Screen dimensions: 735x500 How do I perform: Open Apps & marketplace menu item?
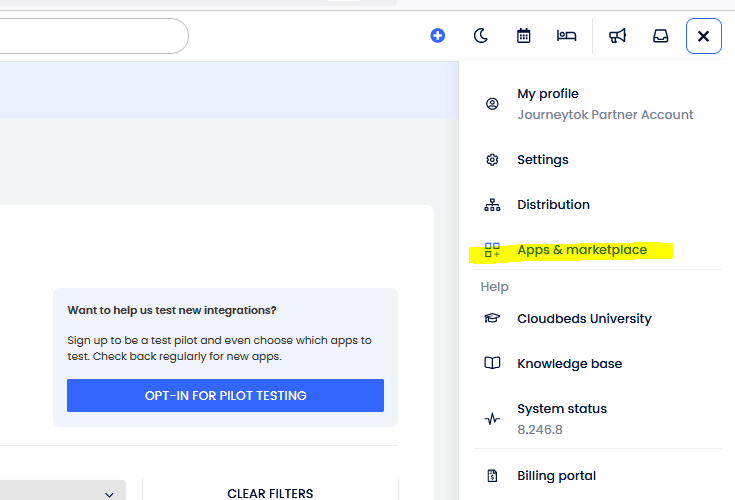coord(582,250)
